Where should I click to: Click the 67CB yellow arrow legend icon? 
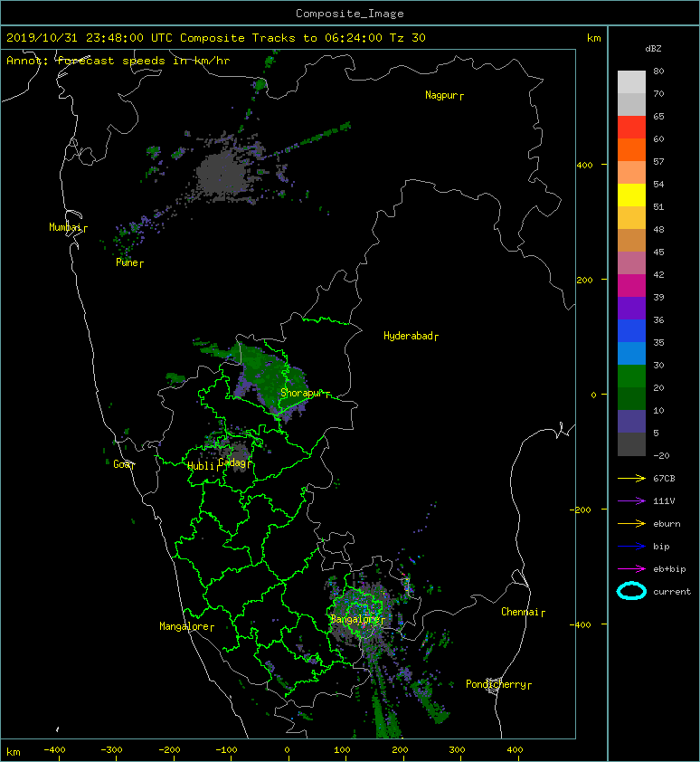pos(631,479)
